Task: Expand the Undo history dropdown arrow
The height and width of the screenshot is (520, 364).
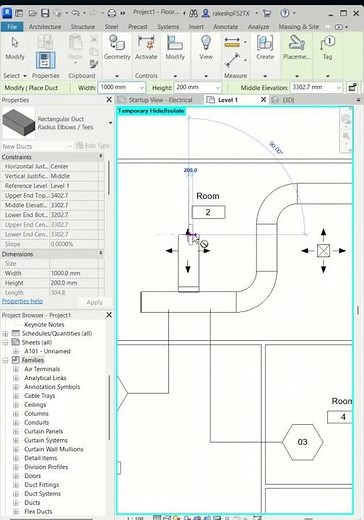Action: click(84, 13)
